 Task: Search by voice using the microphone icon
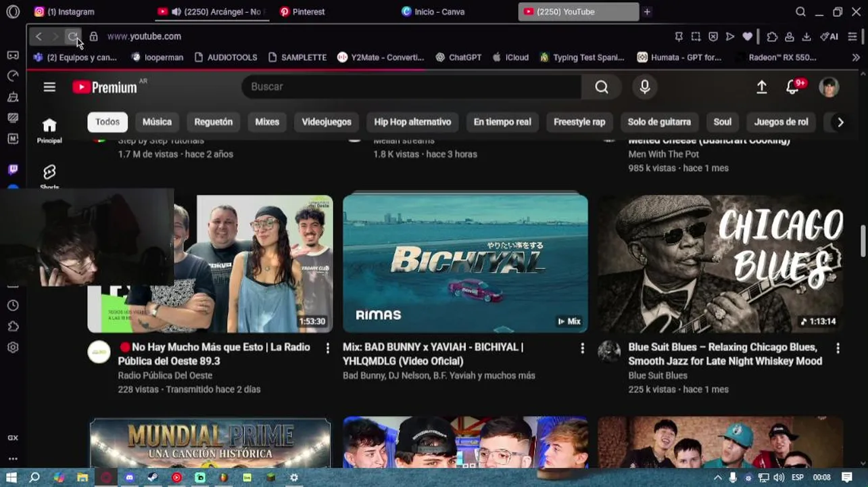click(x=645, y=87)
